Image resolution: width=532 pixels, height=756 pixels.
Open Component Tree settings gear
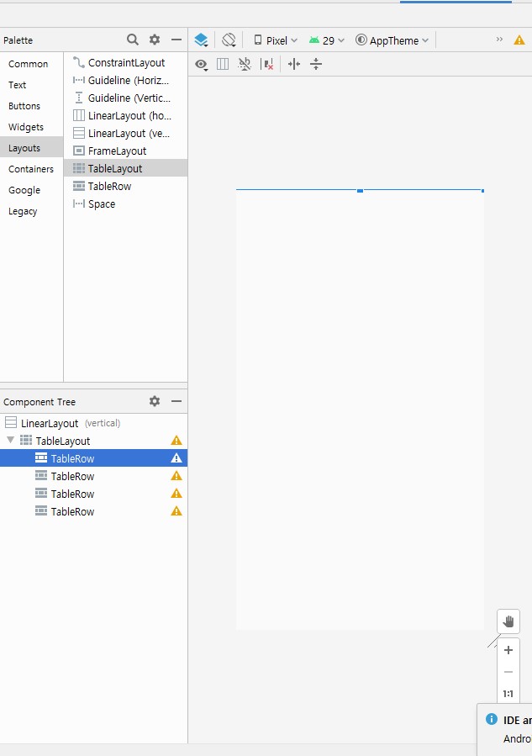pos(154,401)
